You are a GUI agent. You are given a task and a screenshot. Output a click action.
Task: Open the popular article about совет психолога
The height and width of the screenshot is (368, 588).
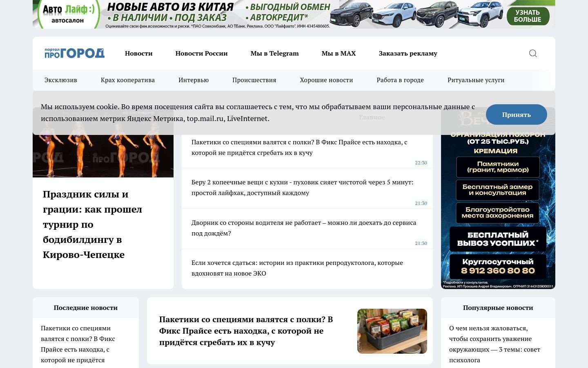(494, 344)
